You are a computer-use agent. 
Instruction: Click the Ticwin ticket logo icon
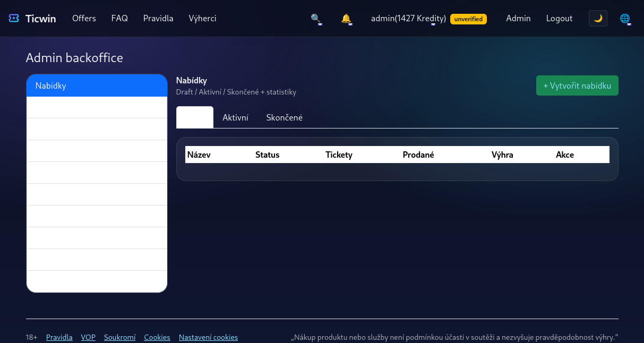click(14, 19)
